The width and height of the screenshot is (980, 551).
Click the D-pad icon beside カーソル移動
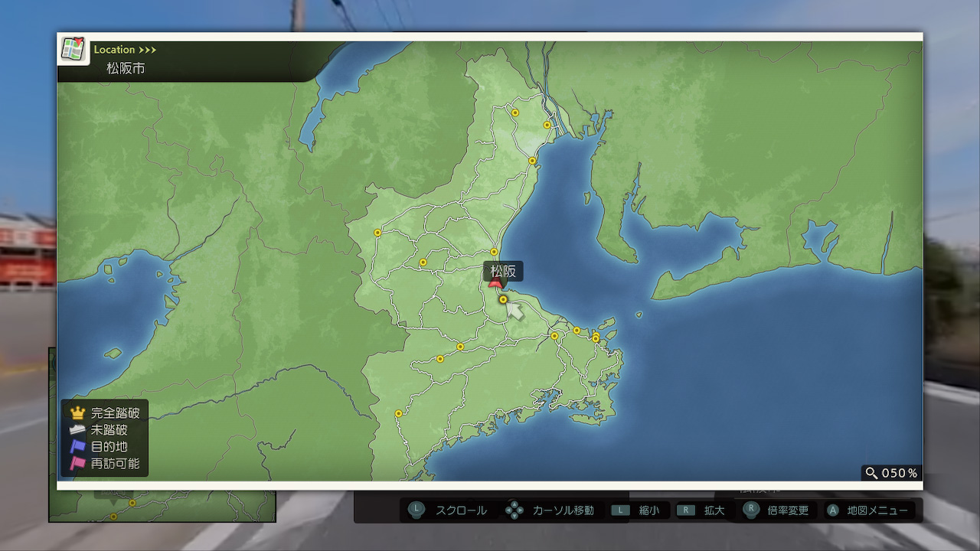point(514,510)
